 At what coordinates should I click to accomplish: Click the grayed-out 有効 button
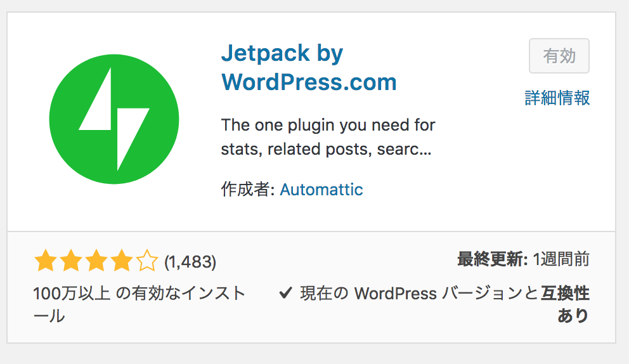click(559, 56)
